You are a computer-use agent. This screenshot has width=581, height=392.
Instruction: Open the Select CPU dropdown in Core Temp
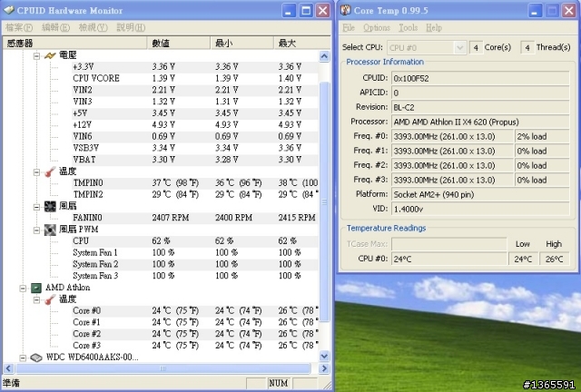tap(460, 48)
